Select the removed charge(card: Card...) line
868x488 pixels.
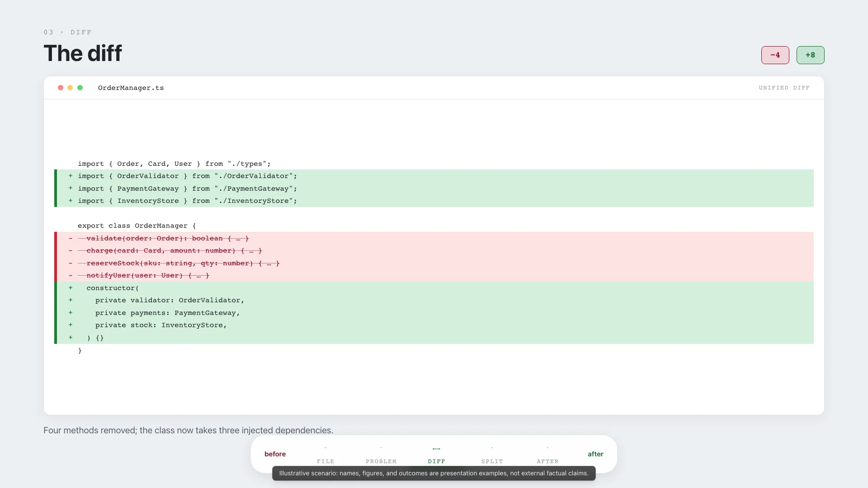coord(434,250)
